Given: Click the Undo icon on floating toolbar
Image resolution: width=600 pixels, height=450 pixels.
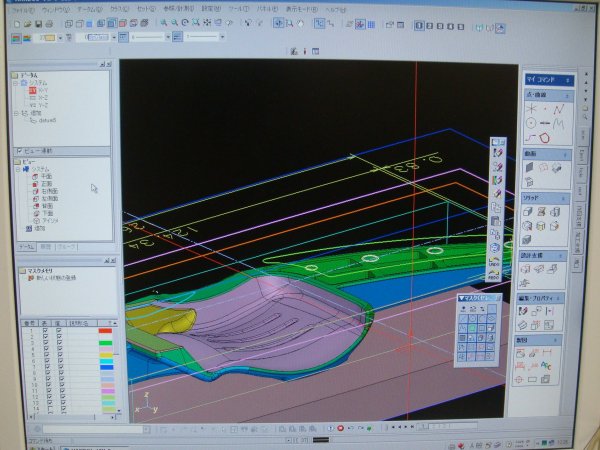Looking at the screenshot, I should pos(494,262).
